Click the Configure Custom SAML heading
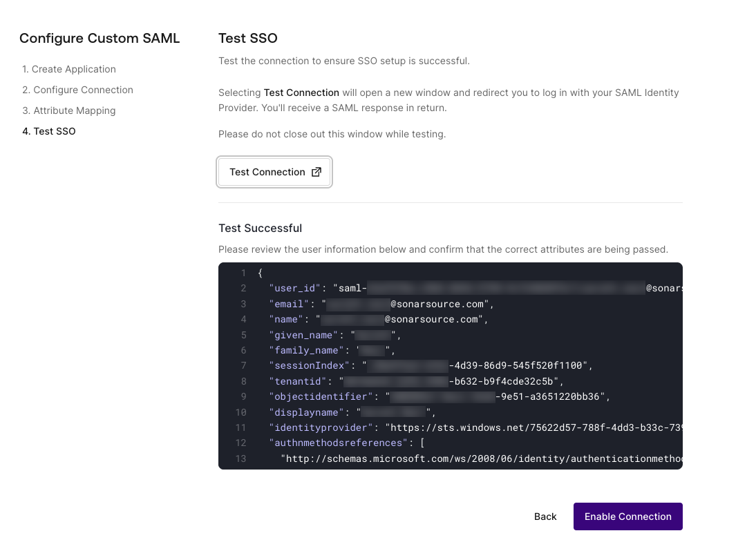756x551 pixels. (x=100, y=39)
